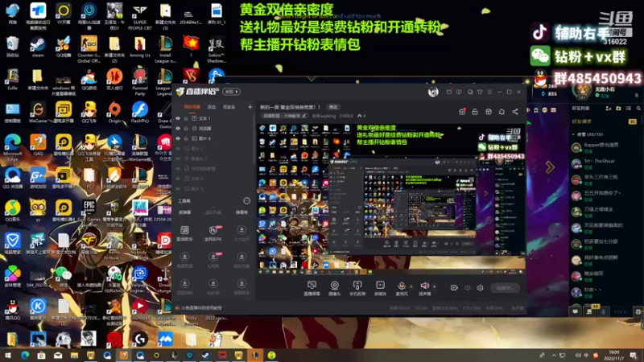
Task: Click the add friend icon in the League client
Action: coord(609,109)
